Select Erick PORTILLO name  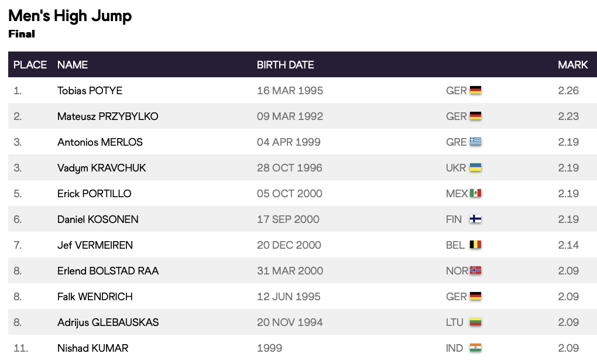click(94, 194)
